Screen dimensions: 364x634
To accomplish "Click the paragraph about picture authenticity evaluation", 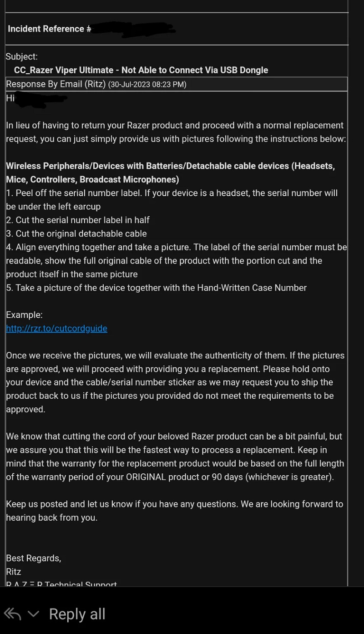I will [175, 382].
